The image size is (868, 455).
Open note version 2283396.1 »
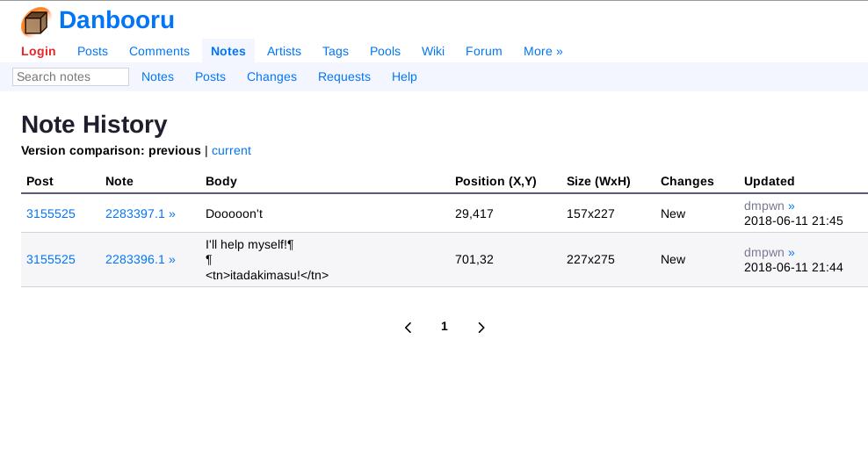141,260
